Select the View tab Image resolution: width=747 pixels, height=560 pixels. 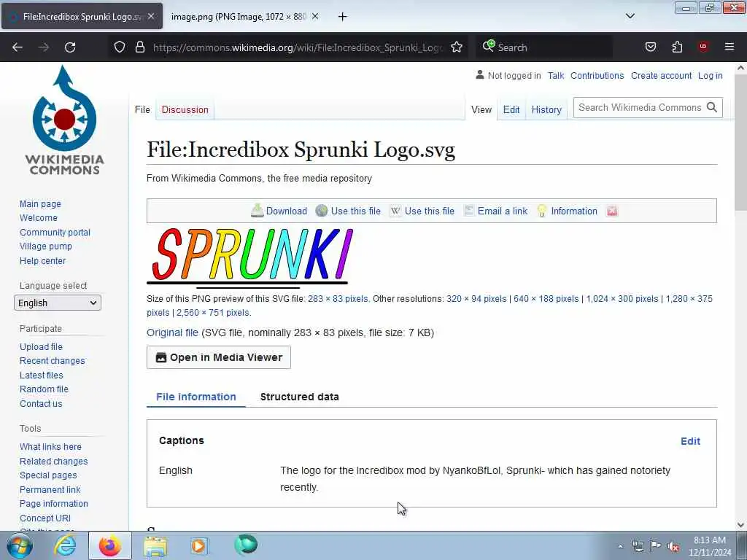tap(481, 109)
